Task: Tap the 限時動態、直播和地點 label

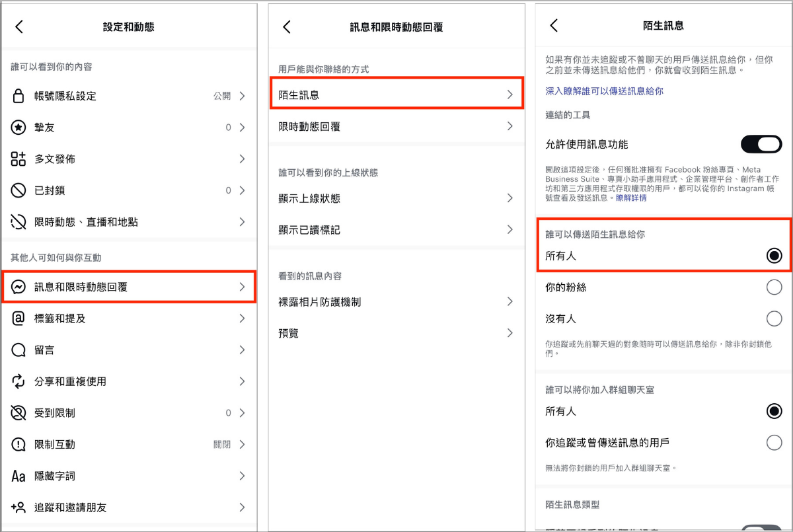Action: (87, 222)
